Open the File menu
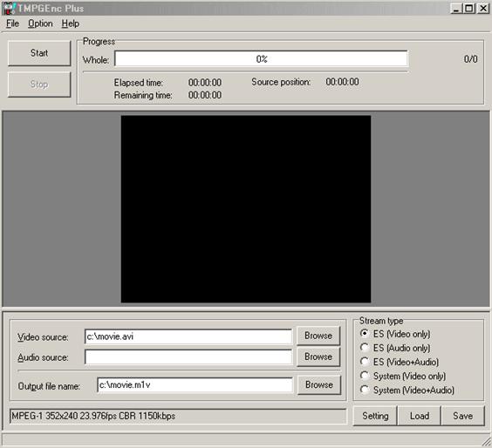This screenshot has width=492, height=448. click(x=12, y=24)
